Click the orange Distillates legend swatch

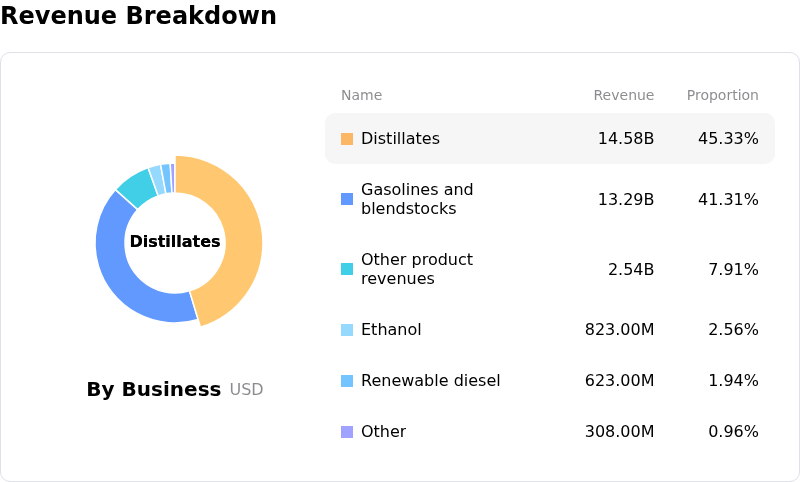click(347, 139)
